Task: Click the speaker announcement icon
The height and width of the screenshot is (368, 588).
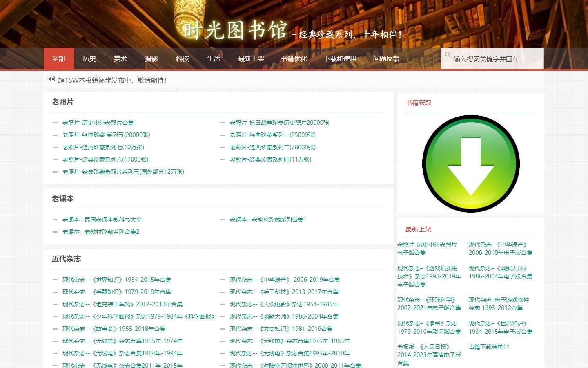Action: click(x=52, y=79)
